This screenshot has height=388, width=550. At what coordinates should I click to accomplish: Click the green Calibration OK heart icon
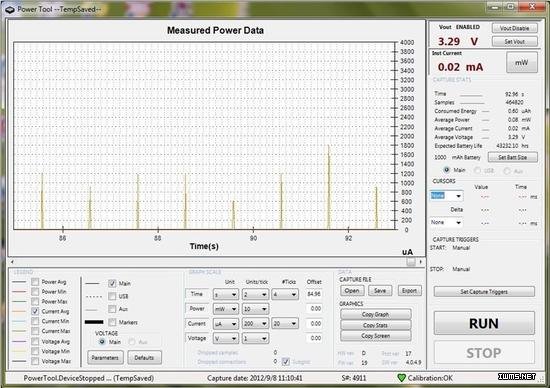point(402,378)
